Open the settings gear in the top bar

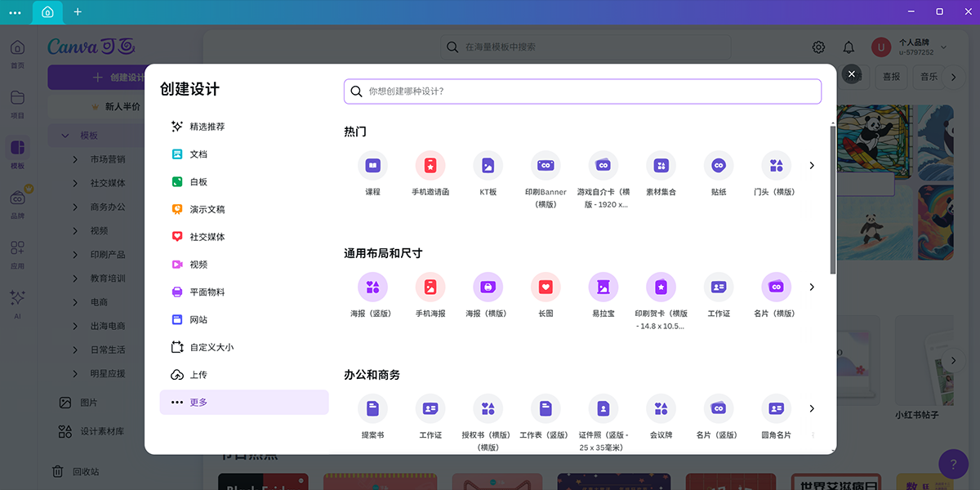pos(818,47)
